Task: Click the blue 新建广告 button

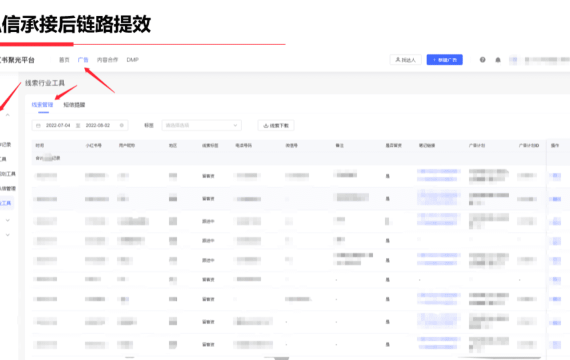Action: (445, 60)
